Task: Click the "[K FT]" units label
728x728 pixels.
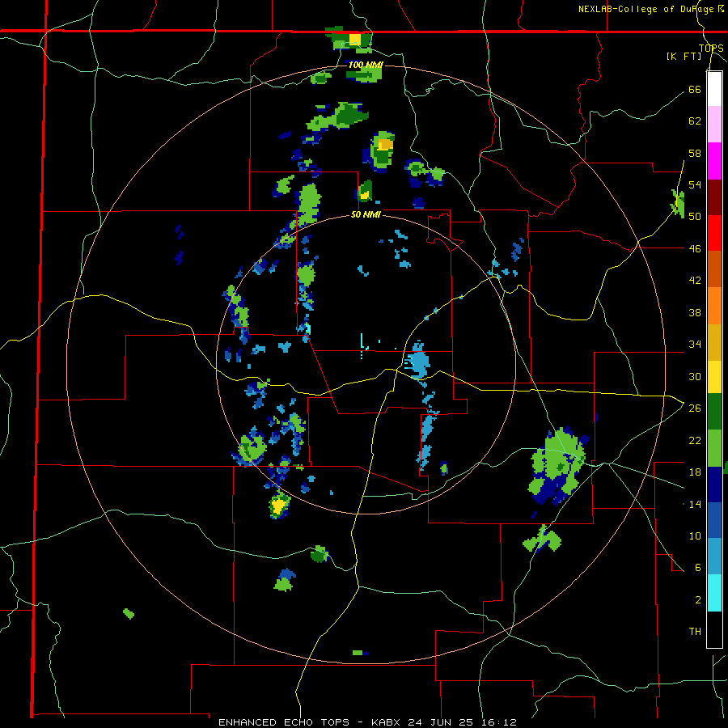Action: coord(684,57)
